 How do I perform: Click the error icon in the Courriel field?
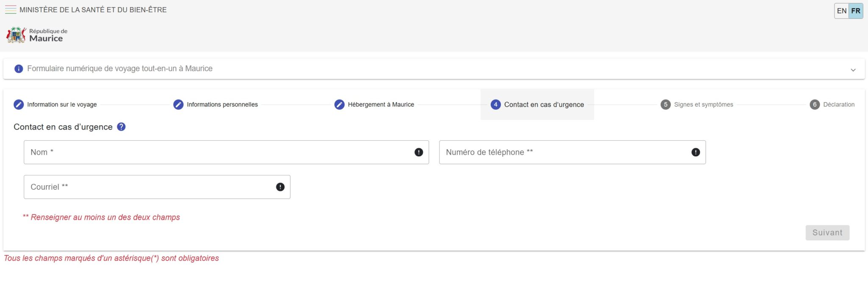point(280,187)
